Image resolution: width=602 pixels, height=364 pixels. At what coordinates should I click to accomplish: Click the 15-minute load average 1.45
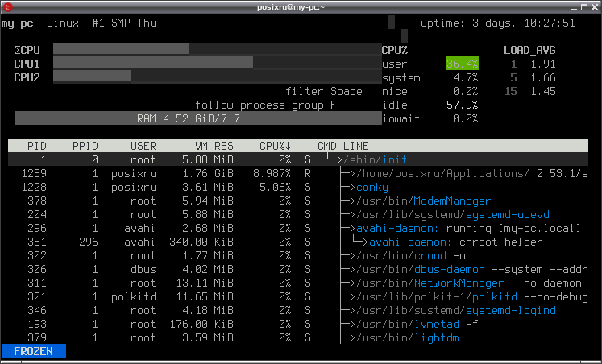point(543,92)
